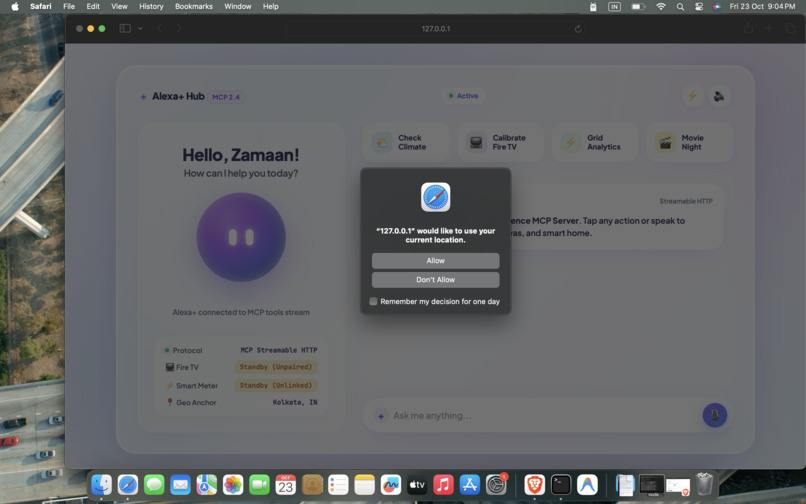
Task: Check Remember my decision for one day
Action: [373, 301]
